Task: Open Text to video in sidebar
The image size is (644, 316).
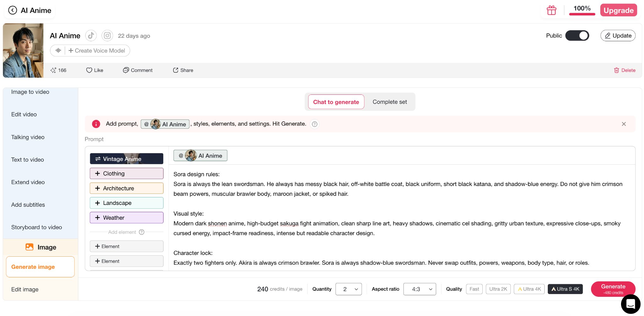Action: [27, 160]
